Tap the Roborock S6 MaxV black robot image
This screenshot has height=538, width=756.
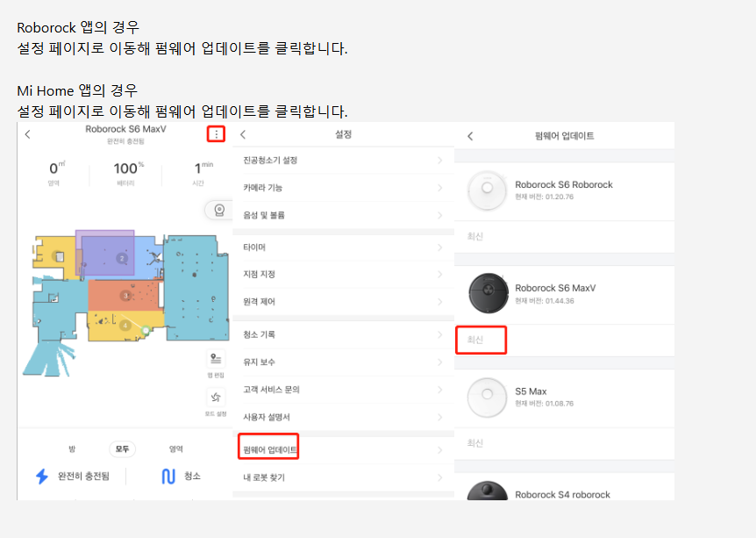(x=489, y=293)
